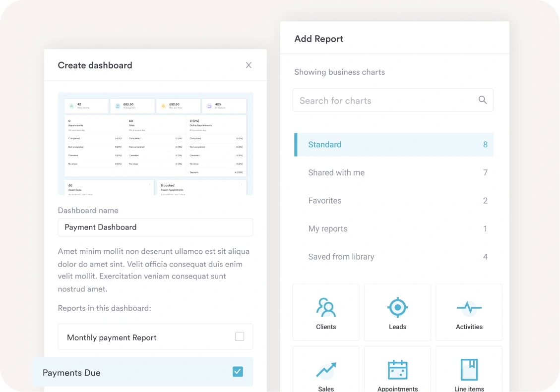The height and width of the screenshot is (392, 560).
Task: Uncheck the Payments Due checkbox
Action: click(x=238, y=372)
